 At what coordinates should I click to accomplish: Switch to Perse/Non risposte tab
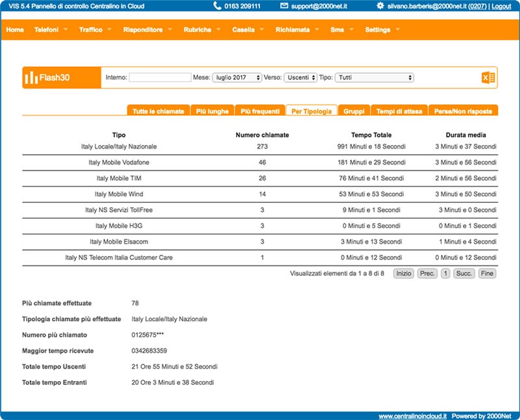463,111
